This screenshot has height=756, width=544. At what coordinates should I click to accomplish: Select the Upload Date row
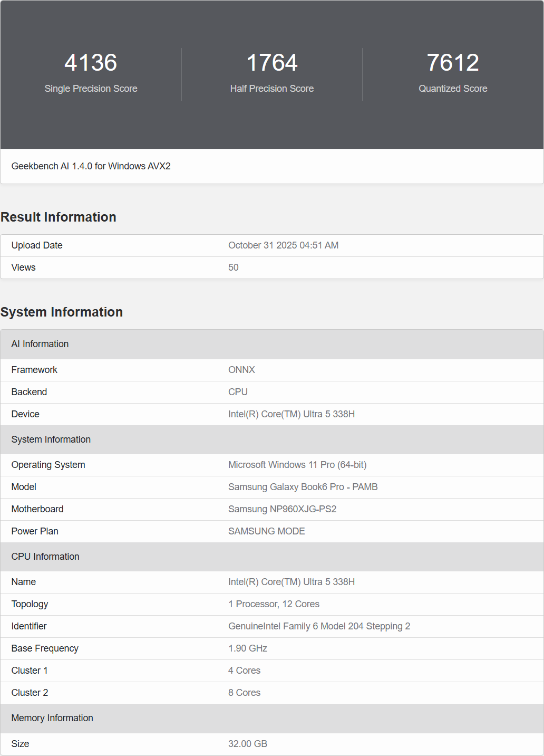click(x=36, y=245)
